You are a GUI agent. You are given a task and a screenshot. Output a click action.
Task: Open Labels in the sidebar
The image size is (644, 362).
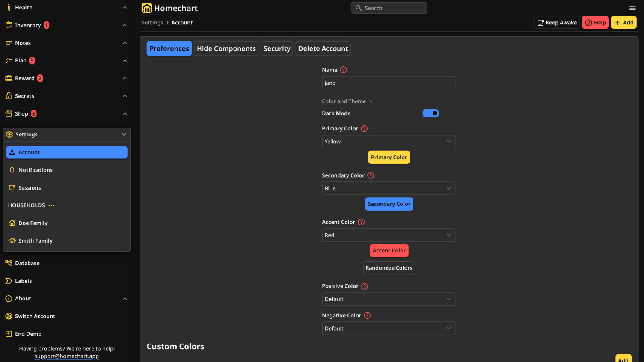(x=67, y=281)
